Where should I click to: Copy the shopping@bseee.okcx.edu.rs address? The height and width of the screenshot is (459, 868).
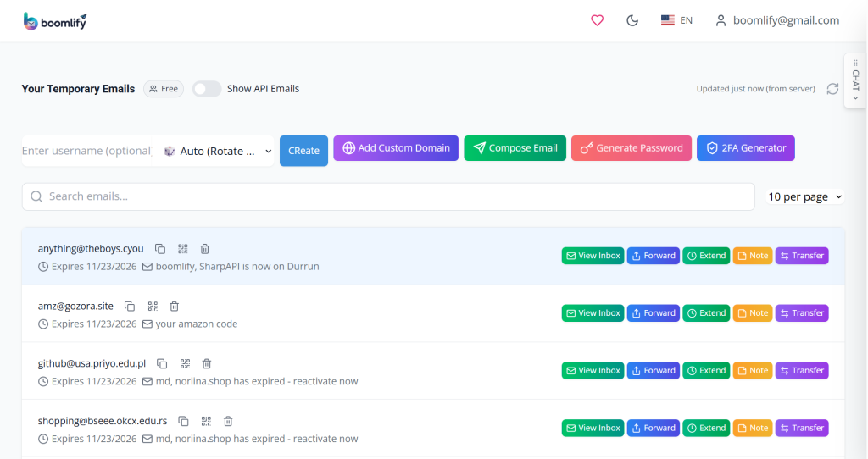tap(183, 422)
